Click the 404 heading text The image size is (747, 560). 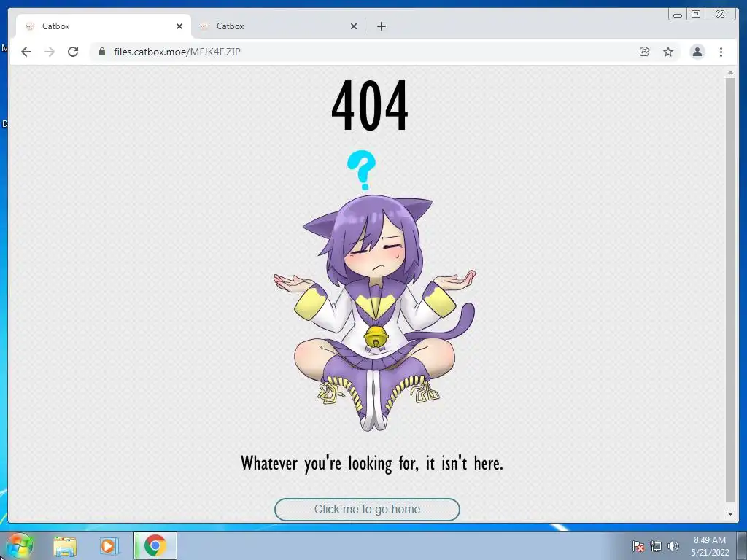coord(370,105)
